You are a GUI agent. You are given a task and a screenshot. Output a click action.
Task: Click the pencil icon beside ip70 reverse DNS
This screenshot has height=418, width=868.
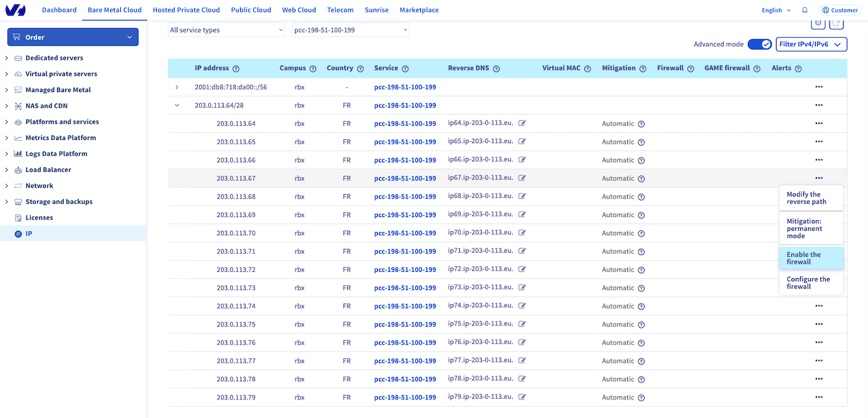(x=523, y=233)
